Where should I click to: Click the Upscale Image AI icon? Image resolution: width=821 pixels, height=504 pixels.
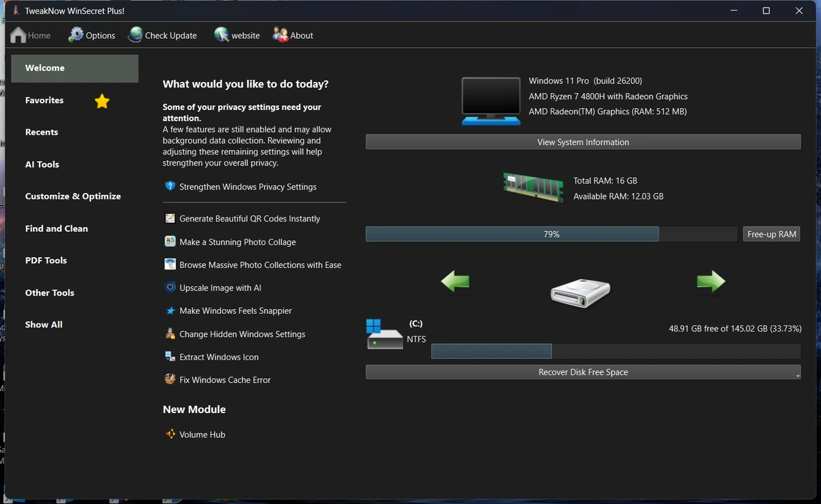point(170,287)
